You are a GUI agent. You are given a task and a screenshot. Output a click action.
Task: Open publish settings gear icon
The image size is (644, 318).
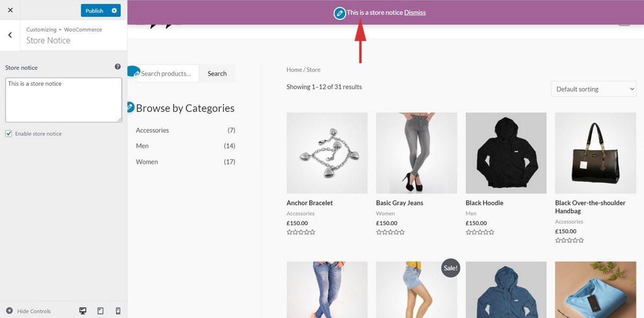pos(114,11)
